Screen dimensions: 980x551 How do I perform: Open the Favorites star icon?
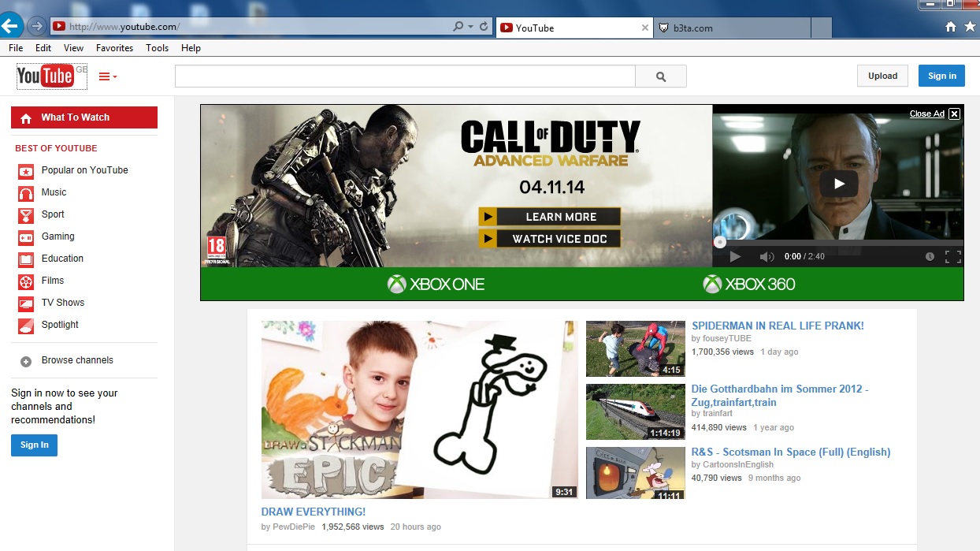(x=970, y=27)
